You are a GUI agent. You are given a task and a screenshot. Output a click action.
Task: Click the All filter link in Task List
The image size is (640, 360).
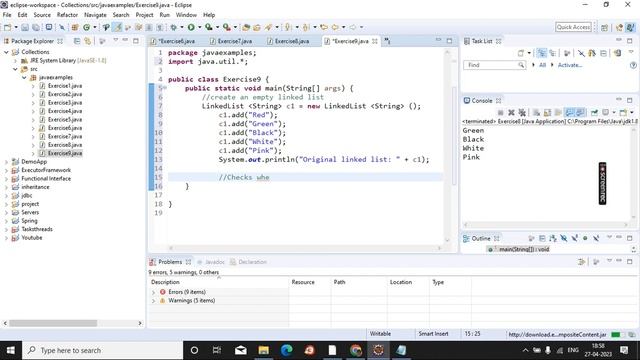point(542,65)
